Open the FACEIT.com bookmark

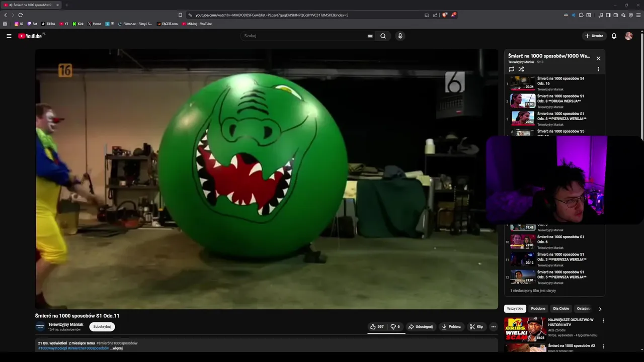(x=167, y=24)
